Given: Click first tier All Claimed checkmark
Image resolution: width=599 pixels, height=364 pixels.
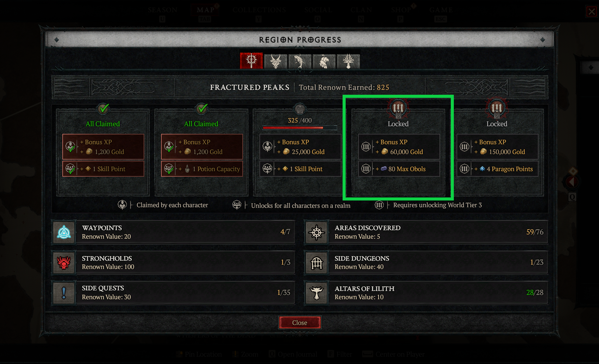Looking at the screenshot, I should click(103, 108).
